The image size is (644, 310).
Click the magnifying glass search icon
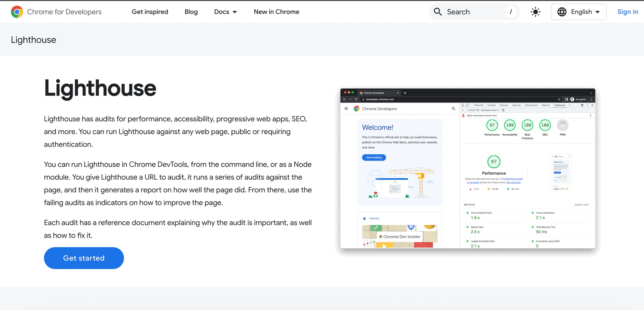pos(438,12)
